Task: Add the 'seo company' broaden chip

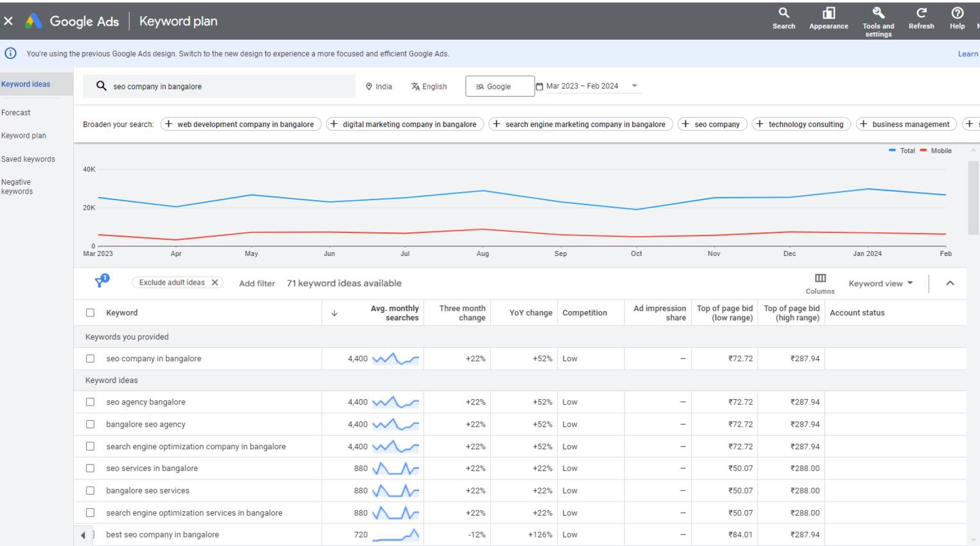Action: click(712, 124)
